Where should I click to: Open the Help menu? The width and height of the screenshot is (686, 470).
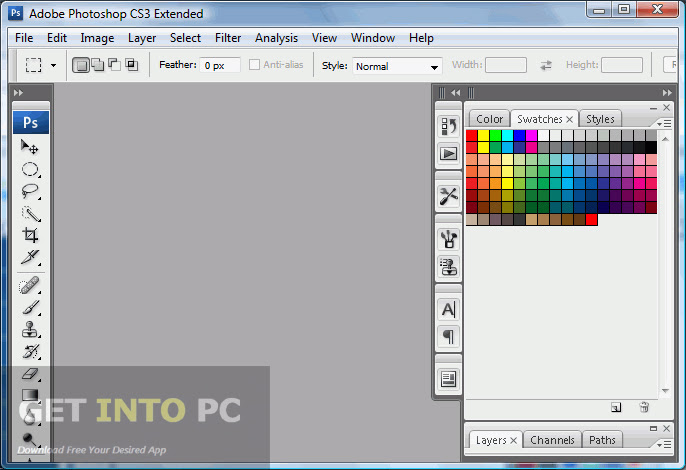[x=421, y=39]
